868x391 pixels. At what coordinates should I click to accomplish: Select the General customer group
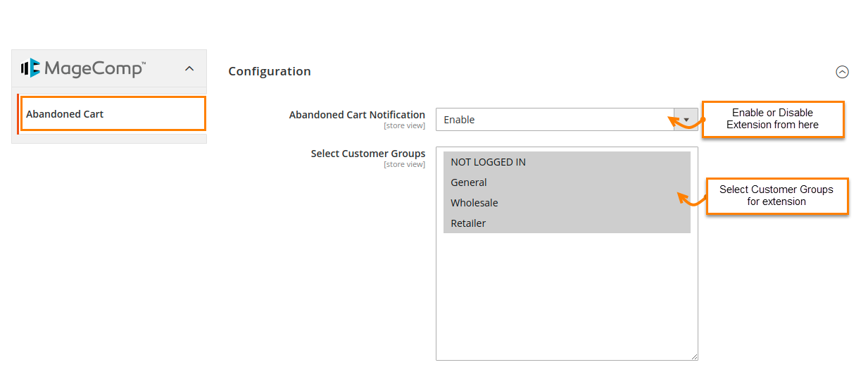point(469,182)
